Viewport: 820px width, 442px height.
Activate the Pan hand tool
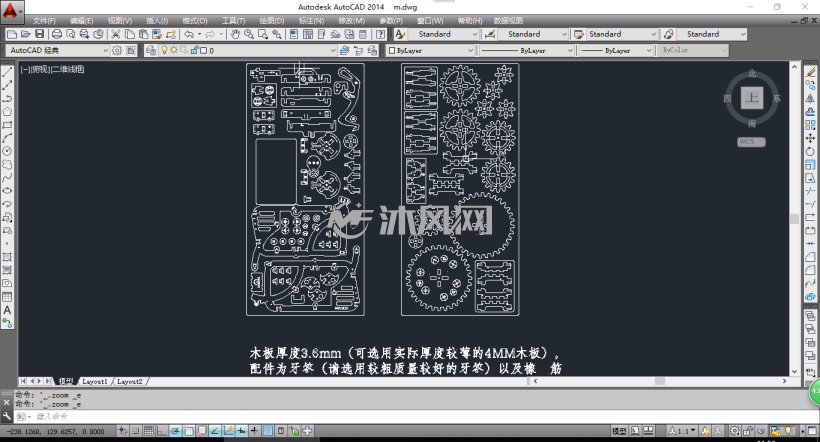(x=235, y=34)
